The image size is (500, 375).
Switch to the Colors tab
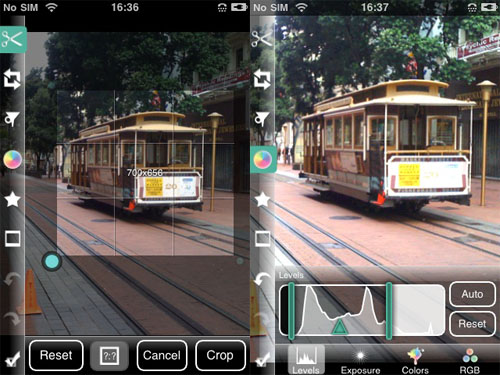coord(415,361)
